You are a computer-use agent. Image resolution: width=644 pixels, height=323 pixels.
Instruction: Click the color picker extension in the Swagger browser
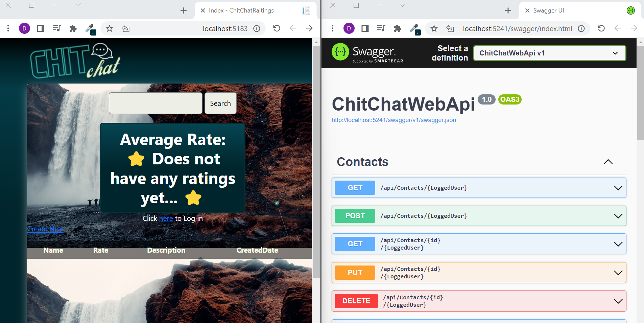pyautogui.click(x=415, y=29)
